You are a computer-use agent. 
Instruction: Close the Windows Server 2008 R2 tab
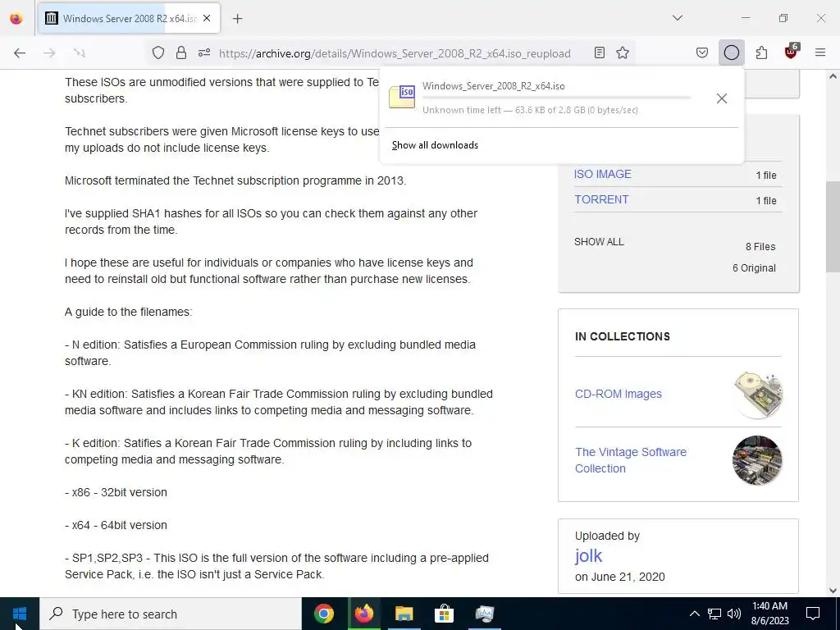tap(207, 18)
